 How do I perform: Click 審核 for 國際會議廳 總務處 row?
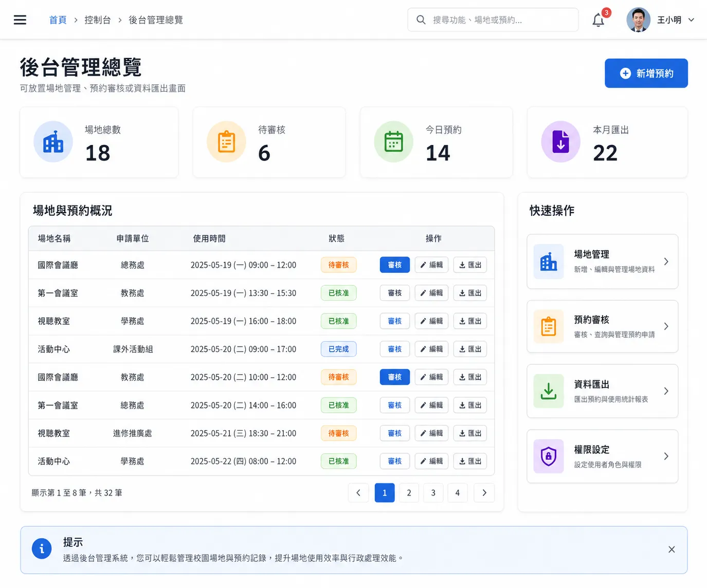tap(395, 265)
